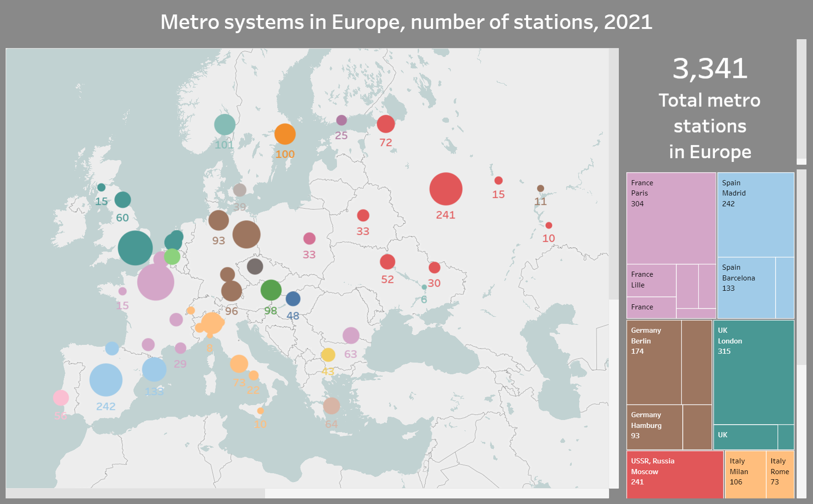Select the large Paris pink bubble
The height and width of the screenshot is (504, 813).
coord(156,282)
